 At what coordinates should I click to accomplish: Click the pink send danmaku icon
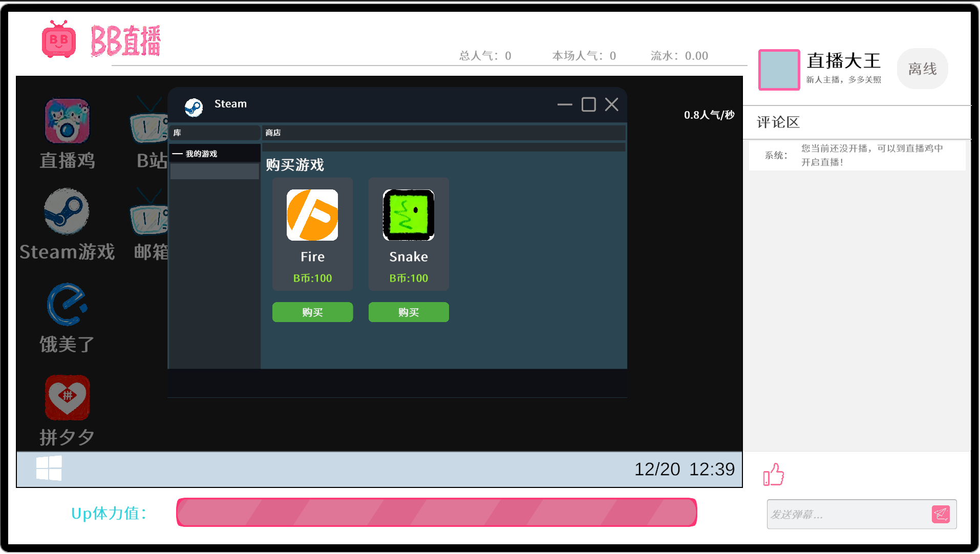(941, 514)
